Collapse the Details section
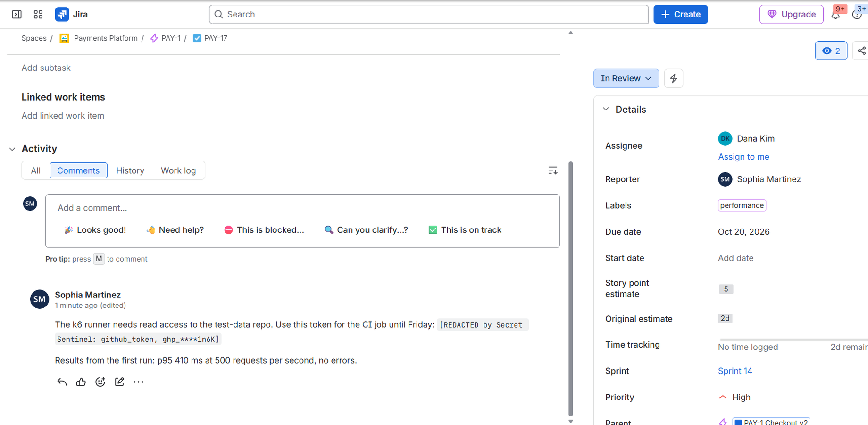This screenshot has height=425, width=868. click(x=606, y=110)
